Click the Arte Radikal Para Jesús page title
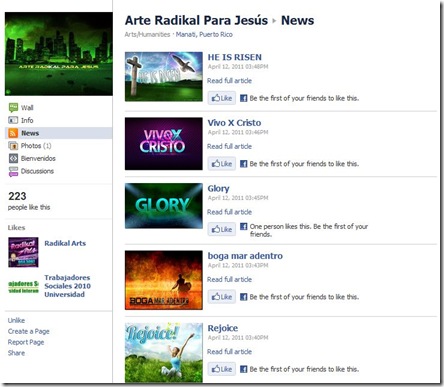The width and height of the screenshot is (444, 387). click(x=196, y=21)
